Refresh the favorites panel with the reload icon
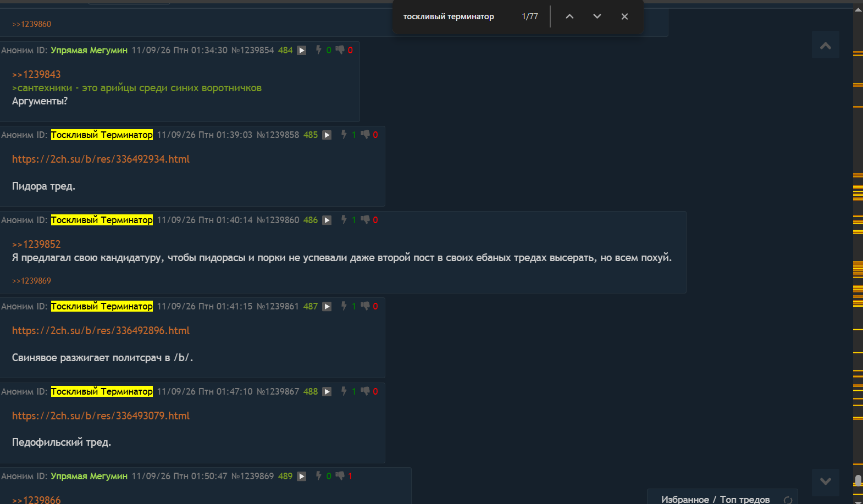 click(x=788, y=500)
